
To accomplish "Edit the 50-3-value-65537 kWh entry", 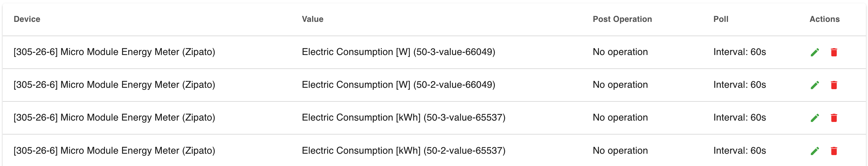I will click(x=815, y=118).
